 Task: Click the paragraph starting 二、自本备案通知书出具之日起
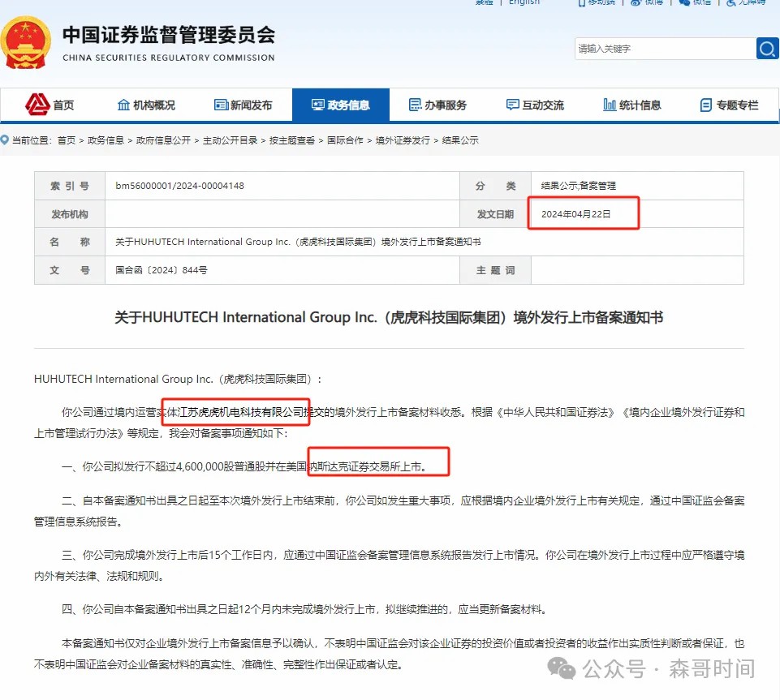(389, 511)
